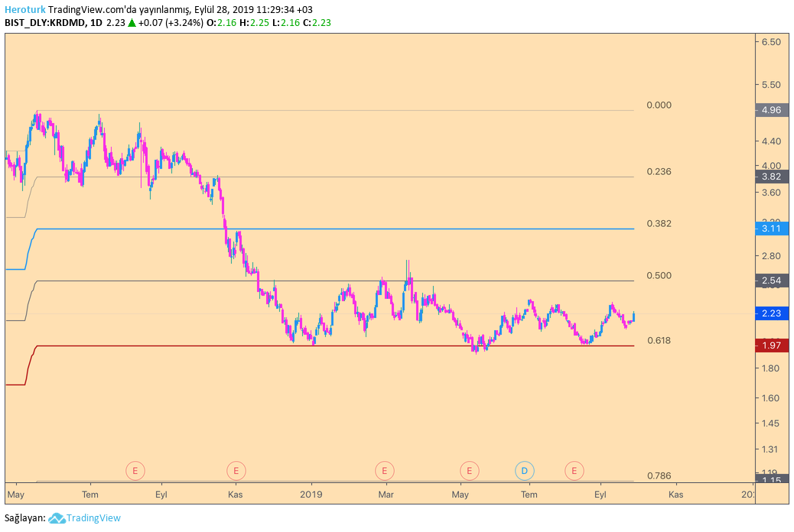Click the +0.07 (+3.24%) change value
Image resolution: width=794 pixels, height=532 pixels.
[171, 23]
